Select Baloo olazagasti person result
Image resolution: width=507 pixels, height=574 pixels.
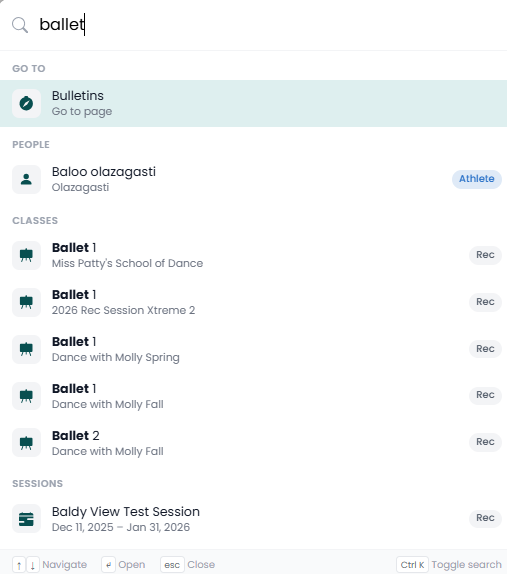point(253,179)
